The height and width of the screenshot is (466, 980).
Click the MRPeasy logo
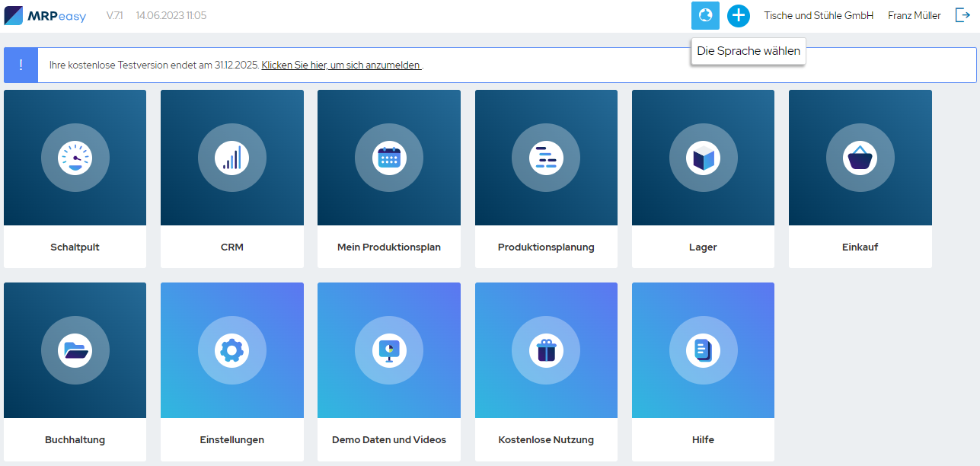pyautogui.click(x=46, y=15)
